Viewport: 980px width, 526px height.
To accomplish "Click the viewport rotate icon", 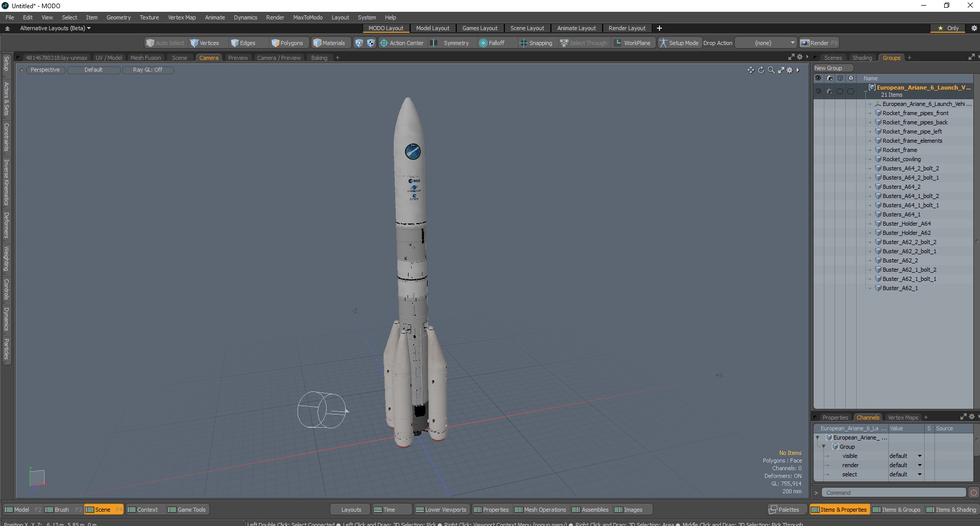I will point(761,70).
